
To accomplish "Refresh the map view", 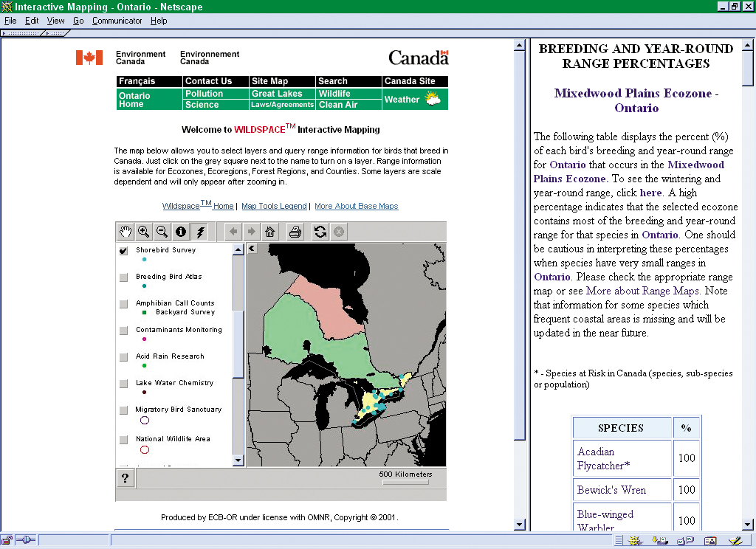I will (x=320, y=232).
